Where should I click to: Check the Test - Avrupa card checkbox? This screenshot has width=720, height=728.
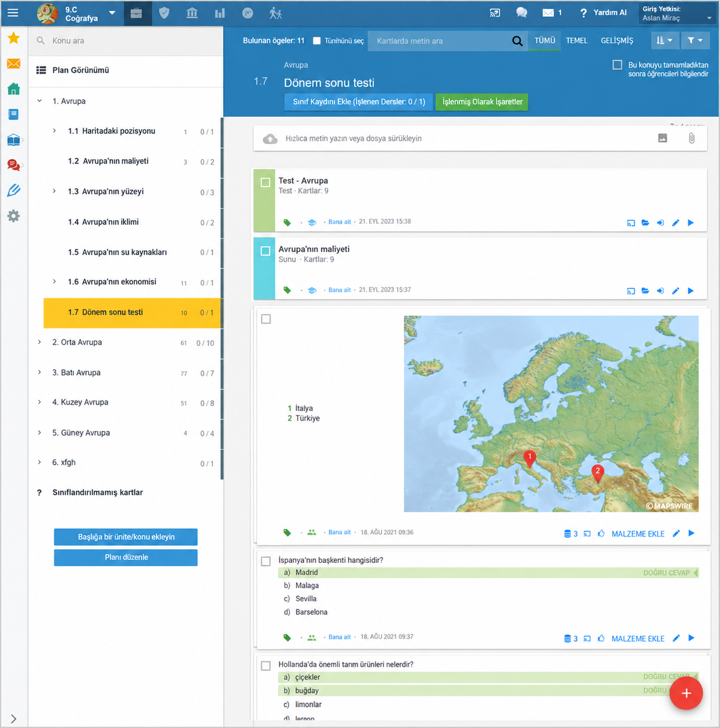pyautogui.click(x=265, y=182)
